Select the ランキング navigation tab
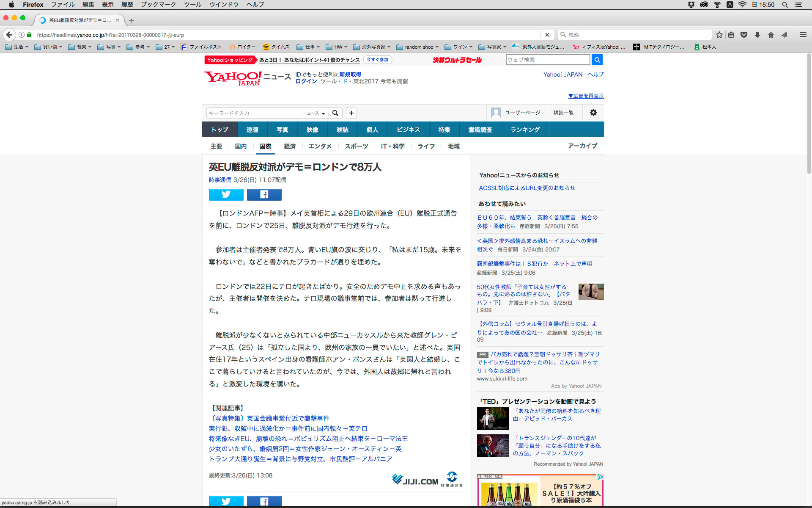The width and height of the screenshot is (812, 508). tap(525, 130)
